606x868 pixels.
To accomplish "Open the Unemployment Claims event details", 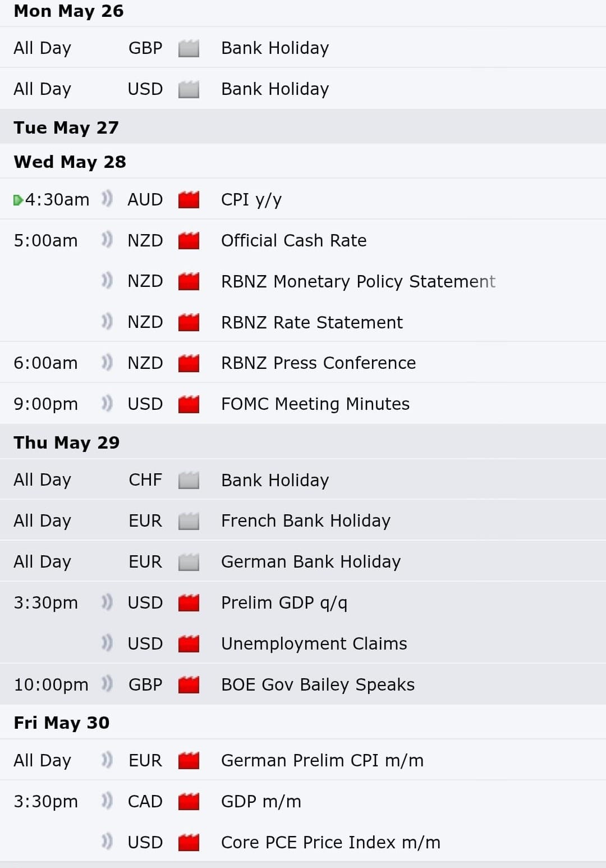I will pyautogui.click(x=314, y=643).
